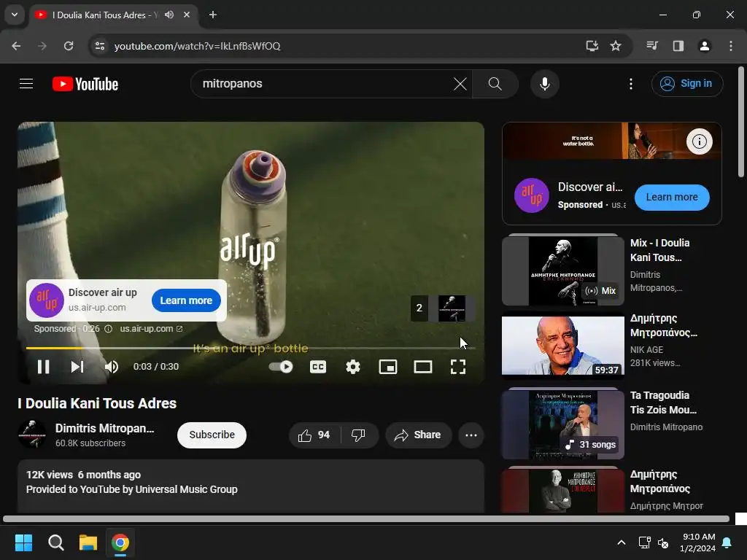Open the tab search dropdown arrow
The image size is (747, 560).
coord(15,15)
